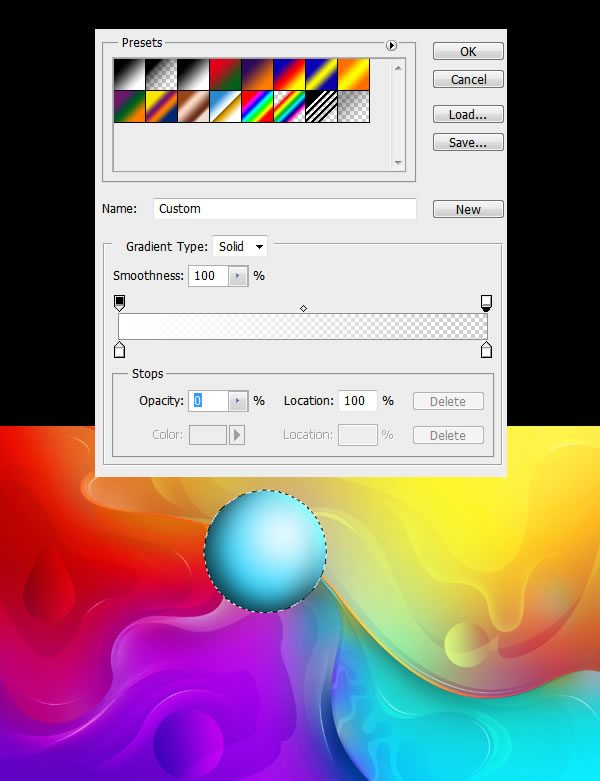Image resolution: width=600 pixels, height=781 pixels.
Task: Click the opacity midpoint diamond marker
Action: coord(303,309)
